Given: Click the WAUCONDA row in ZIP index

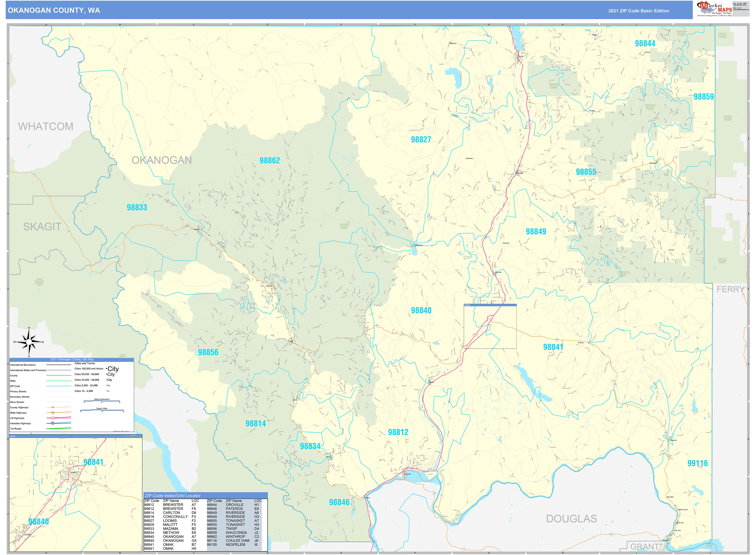Looking at the screenshot, I should (x=233, y=533).
